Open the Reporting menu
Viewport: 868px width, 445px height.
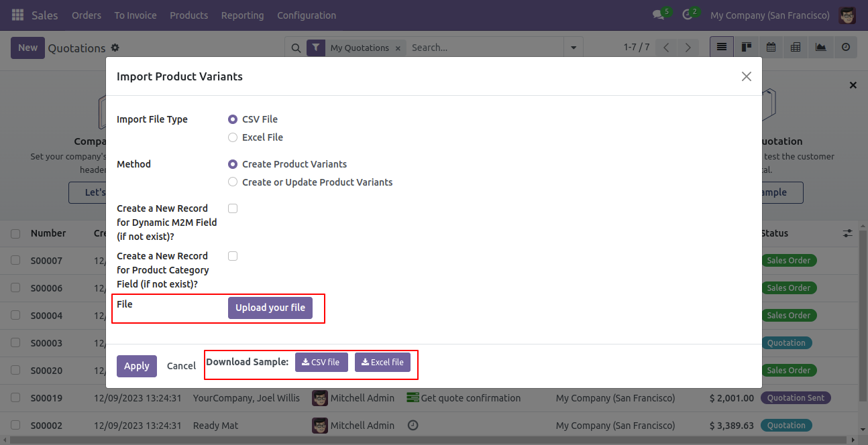point(242,15)
